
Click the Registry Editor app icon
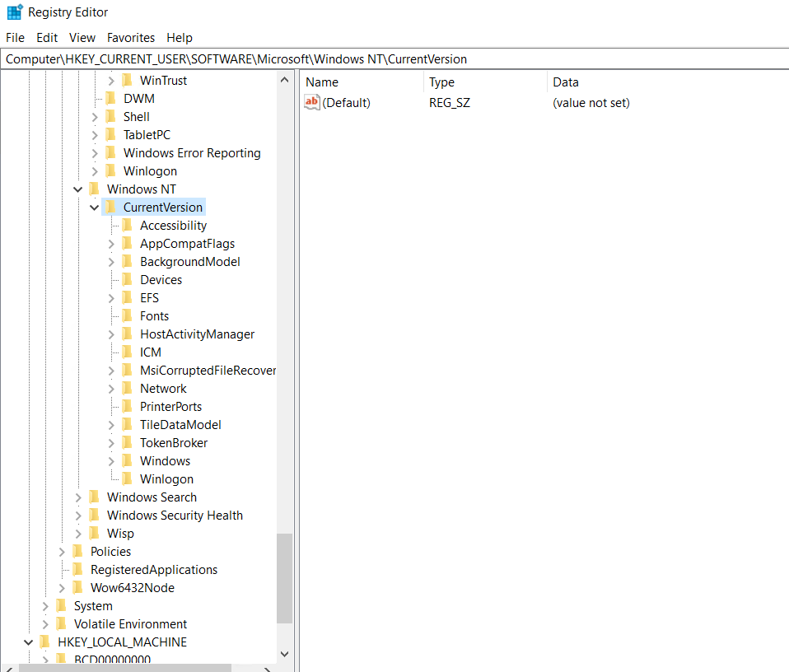[15, 12]
